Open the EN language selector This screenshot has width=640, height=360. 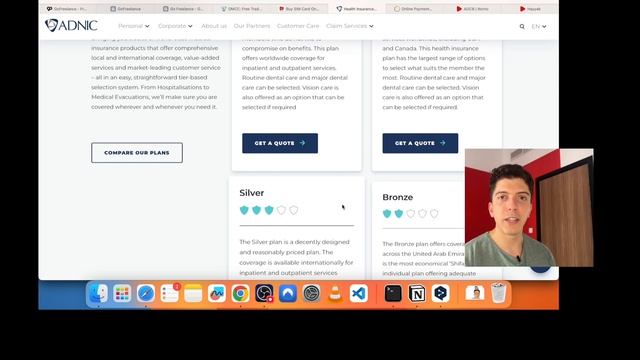click(539, 27)
